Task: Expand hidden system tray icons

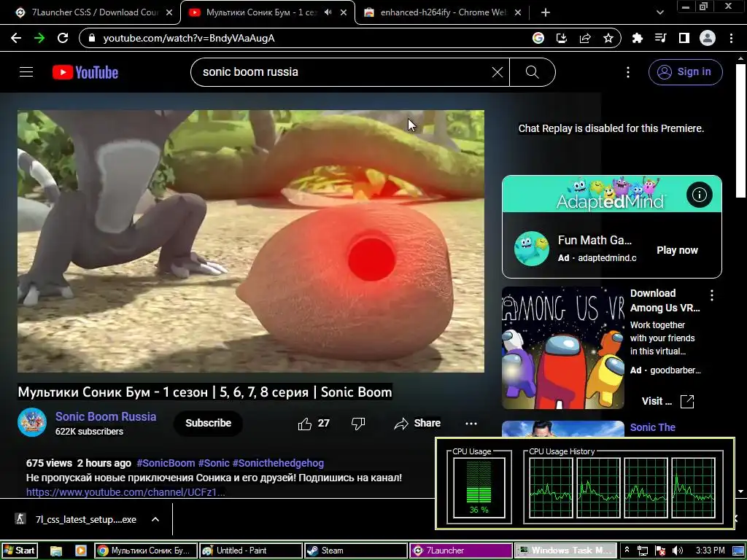Action: click(627, 550)
